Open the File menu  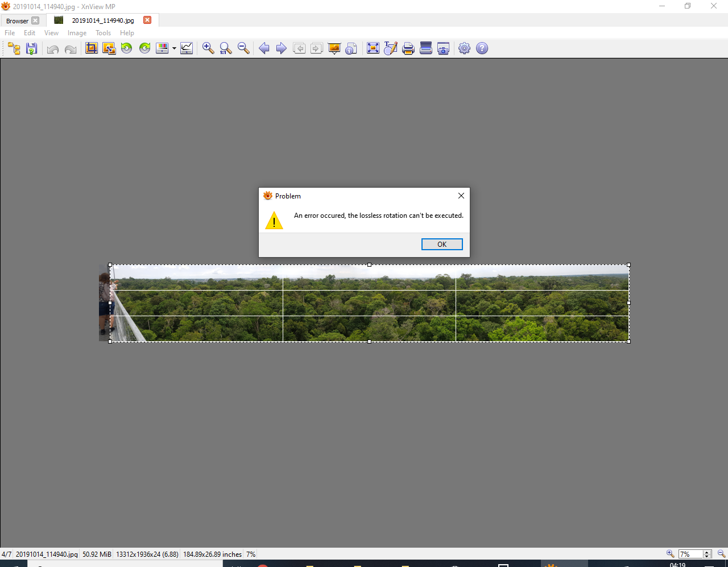(x=10, y=33)
